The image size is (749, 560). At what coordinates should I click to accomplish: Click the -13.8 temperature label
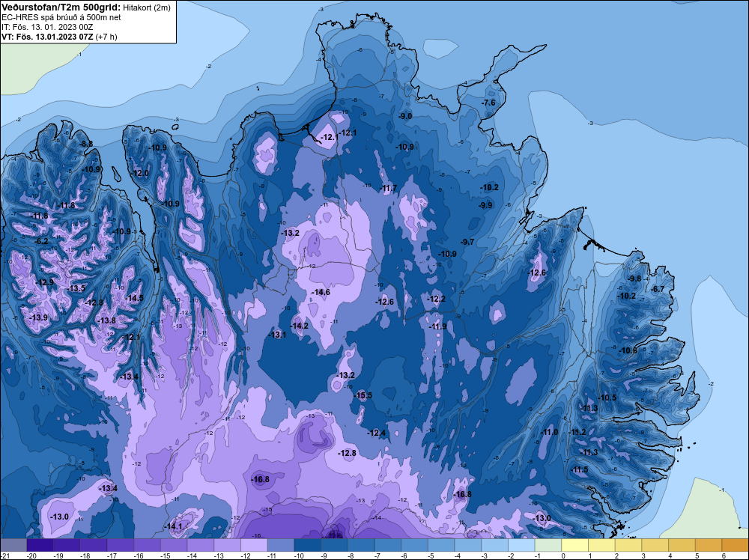tap(106, 320)
